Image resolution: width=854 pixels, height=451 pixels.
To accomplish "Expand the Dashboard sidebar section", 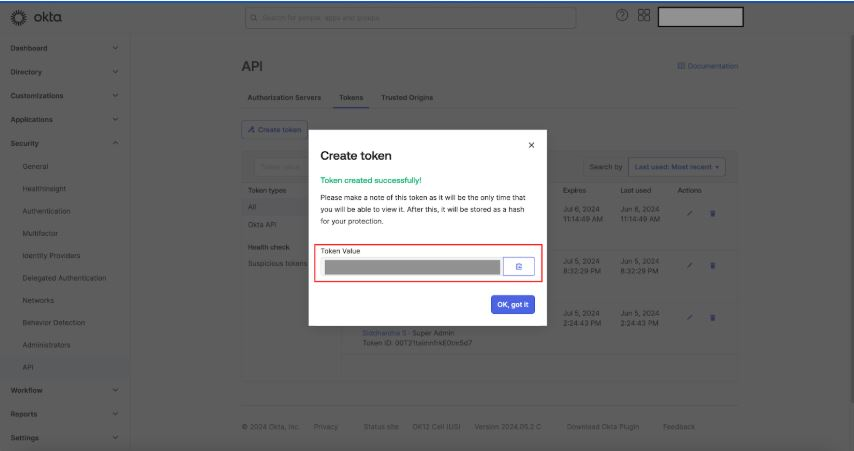I will (64, 48).
